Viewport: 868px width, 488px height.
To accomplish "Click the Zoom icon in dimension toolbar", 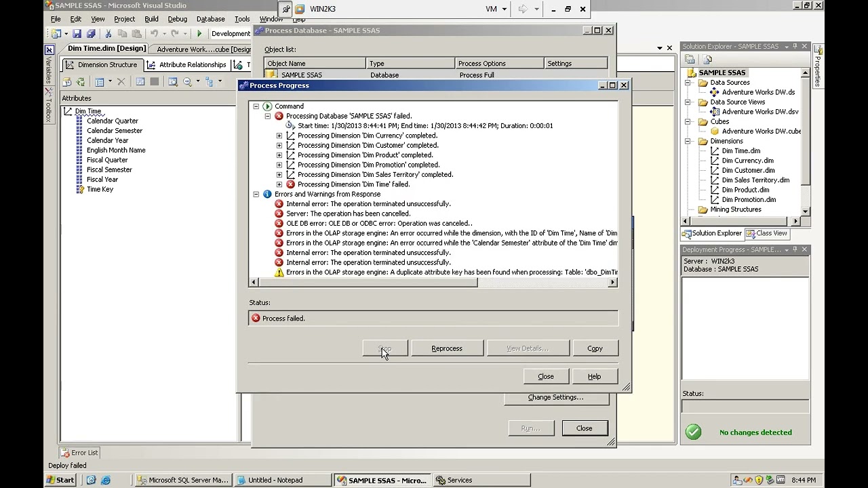I will (188, 82).
